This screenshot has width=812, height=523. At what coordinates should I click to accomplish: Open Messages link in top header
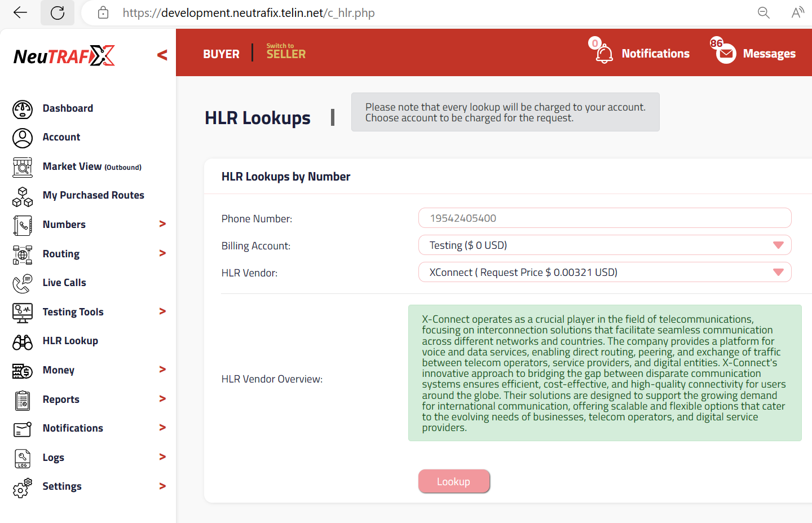769,54
